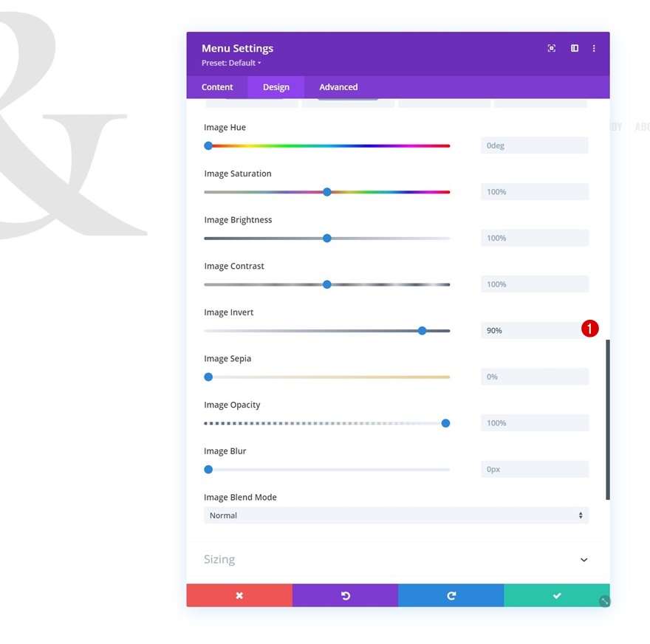Click the Image Saturation slider handle
Screen dimensions: 650x644
pyautogui.click(x=327, y=192)
